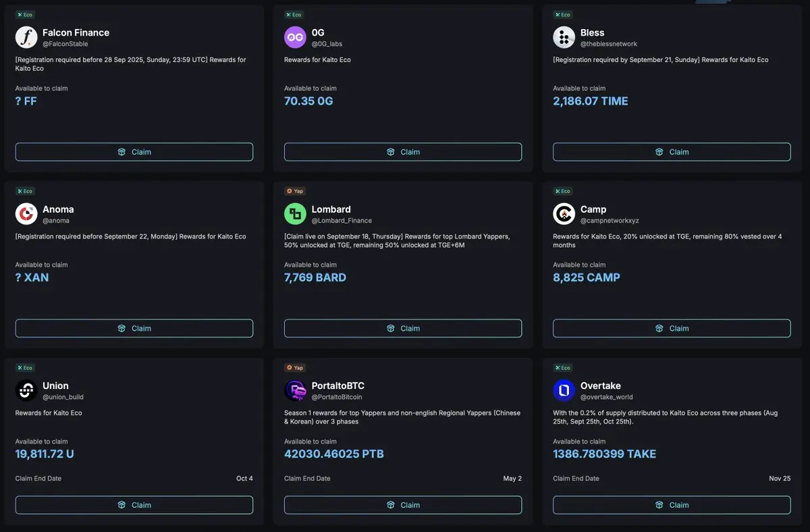
Task: Click the Bless network logo icon
Action: pyautogui.click(x=564, y=37)
